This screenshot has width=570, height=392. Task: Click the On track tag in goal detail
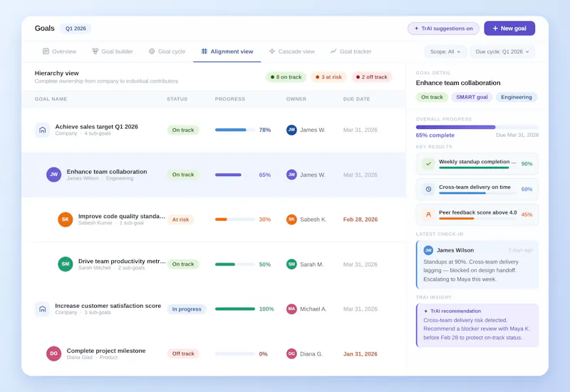[x=432, y=97]
